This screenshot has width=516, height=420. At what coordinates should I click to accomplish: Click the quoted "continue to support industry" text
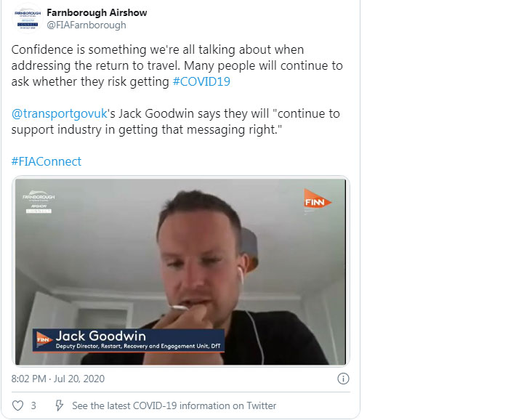pos(176,121)
